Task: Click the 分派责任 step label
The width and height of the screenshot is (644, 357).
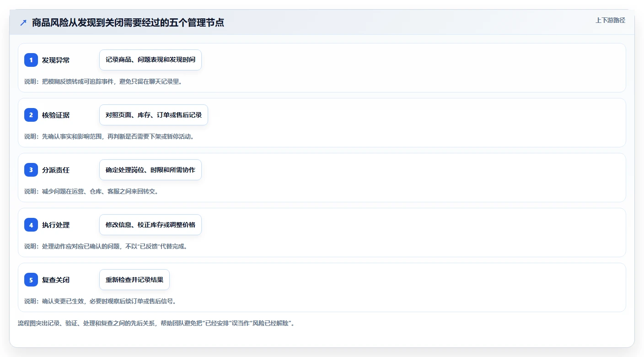Action: pyautogui.click(x=56, y=170)
